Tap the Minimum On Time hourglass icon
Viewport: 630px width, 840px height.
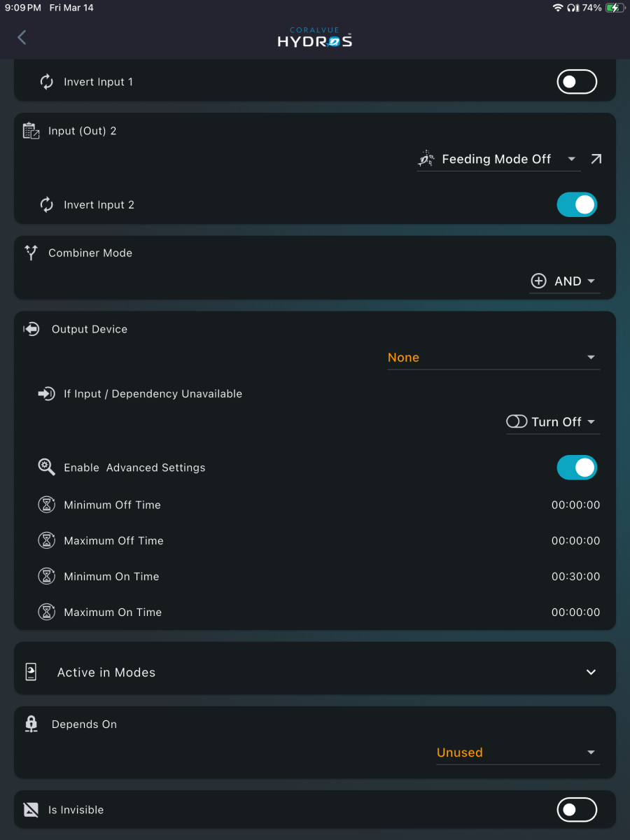point(46,576)
